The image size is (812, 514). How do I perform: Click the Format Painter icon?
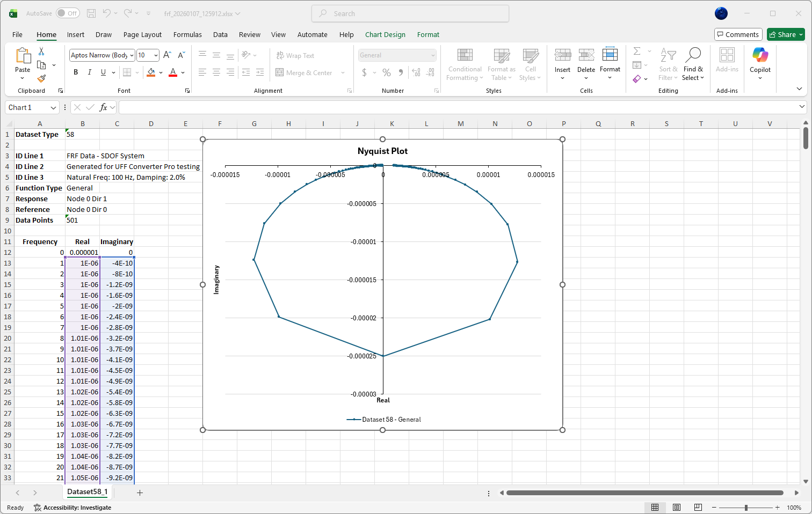coord(41,79)
